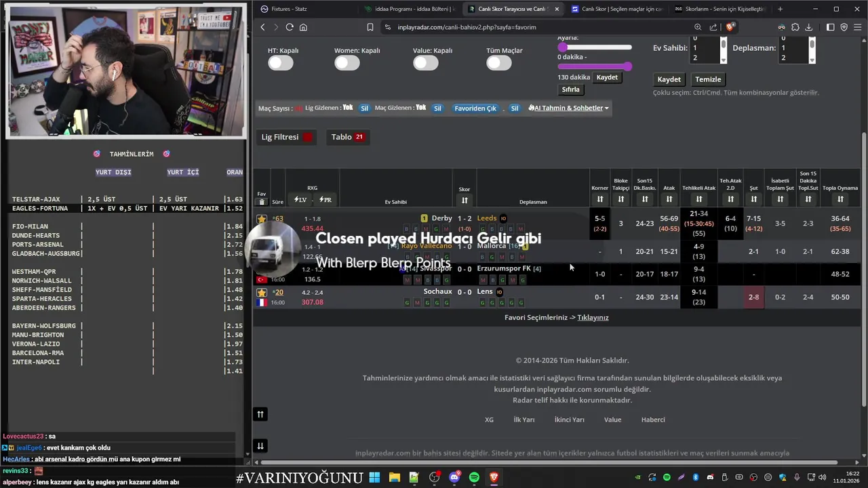Image resolution: width=868 pixels, height=488 pixels.
Task: Switch to iddaa Programı tab
Action: 409,9
